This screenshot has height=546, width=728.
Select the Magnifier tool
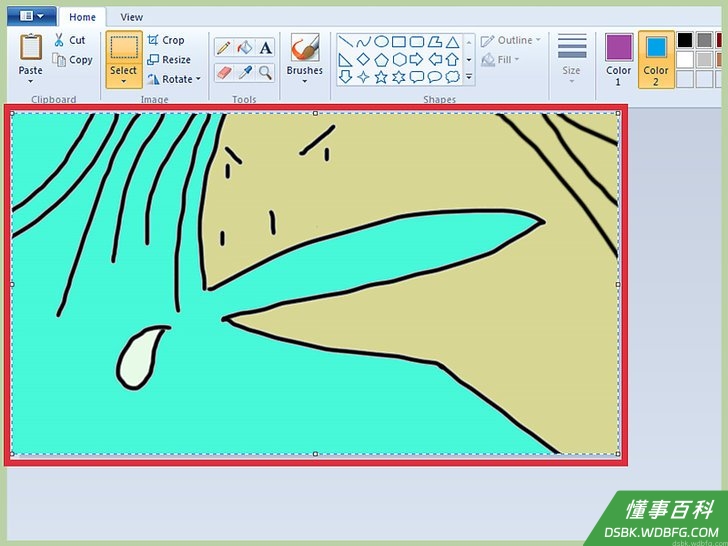(266, 72)
